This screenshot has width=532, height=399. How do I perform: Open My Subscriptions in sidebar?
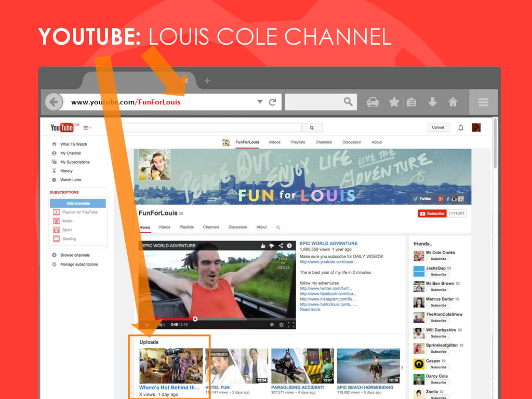[75, 162]
